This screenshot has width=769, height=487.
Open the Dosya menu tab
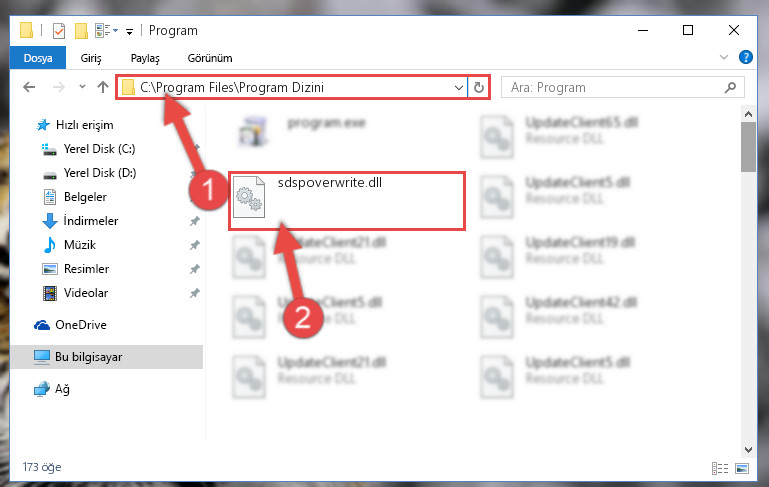38,58
